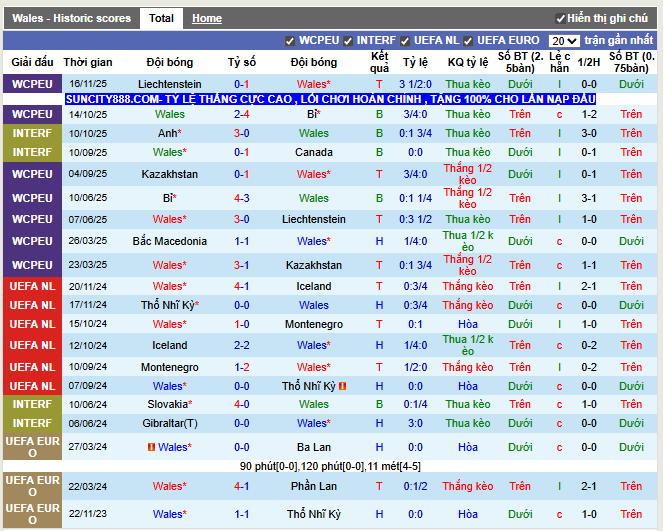Image resolution: width=664 pixels, height=531 pixels.
Task: Toggle the WCPEU filter checkbox
Action: pos(290,41)
